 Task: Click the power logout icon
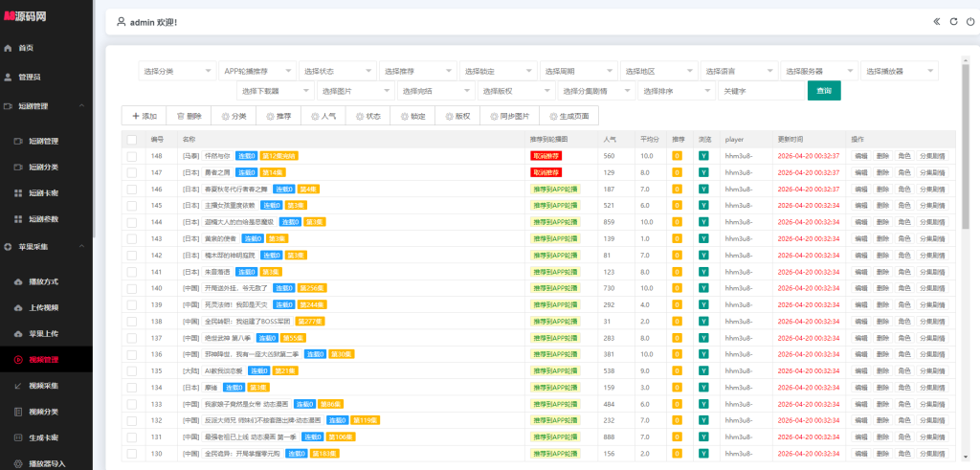(x=970, y=22)
